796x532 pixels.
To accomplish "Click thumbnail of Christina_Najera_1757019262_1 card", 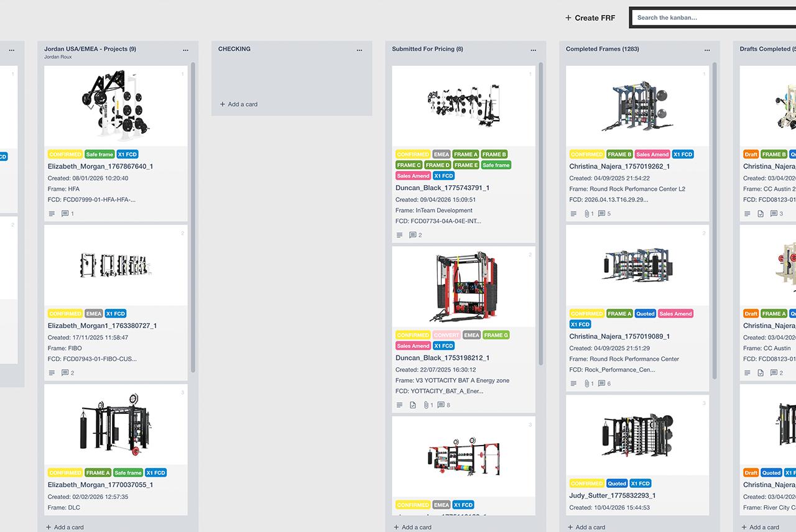I will pyautogui.click(x=637, y=106).
